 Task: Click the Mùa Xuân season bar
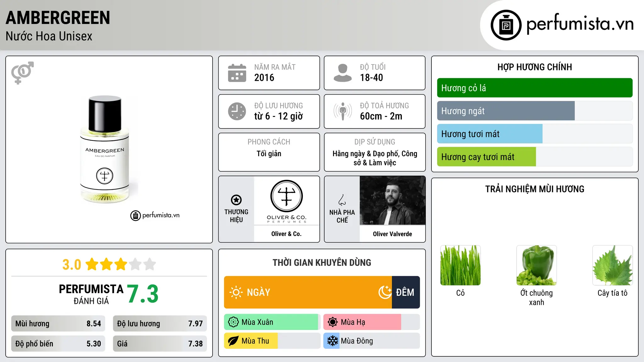tap(272, 322)
